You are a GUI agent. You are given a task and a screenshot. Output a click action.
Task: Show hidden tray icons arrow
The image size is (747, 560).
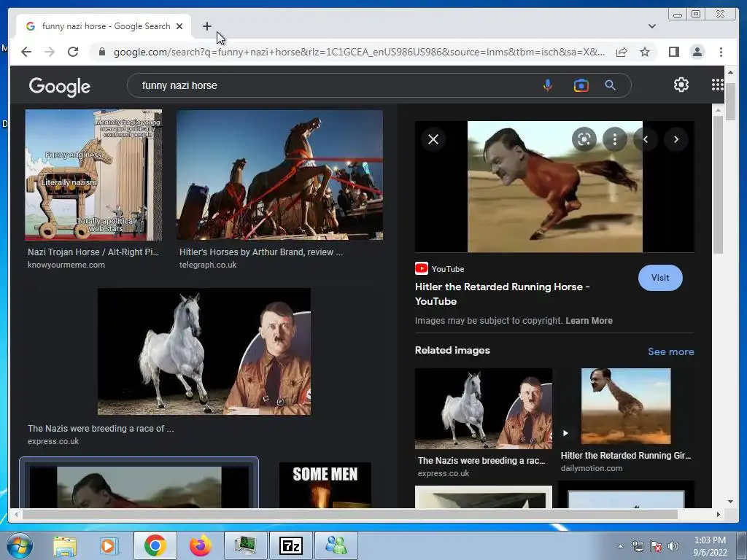coord(620,546)
